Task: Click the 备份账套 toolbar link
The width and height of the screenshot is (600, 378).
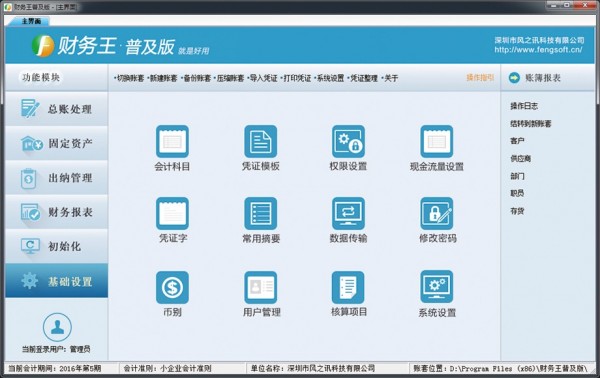Action: 196,78
